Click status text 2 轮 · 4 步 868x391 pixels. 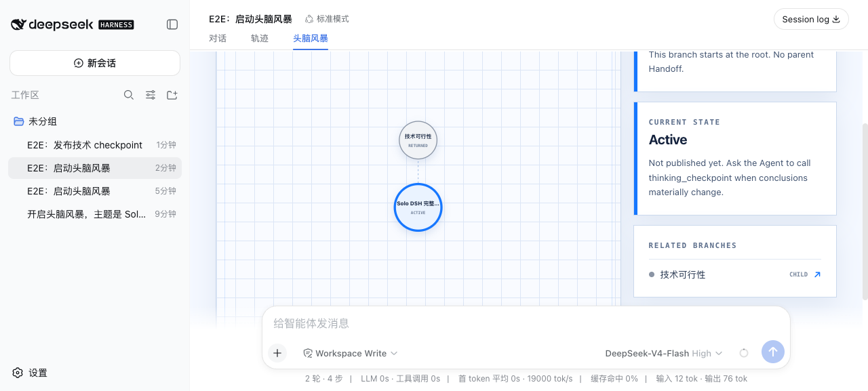pos(324,379)
